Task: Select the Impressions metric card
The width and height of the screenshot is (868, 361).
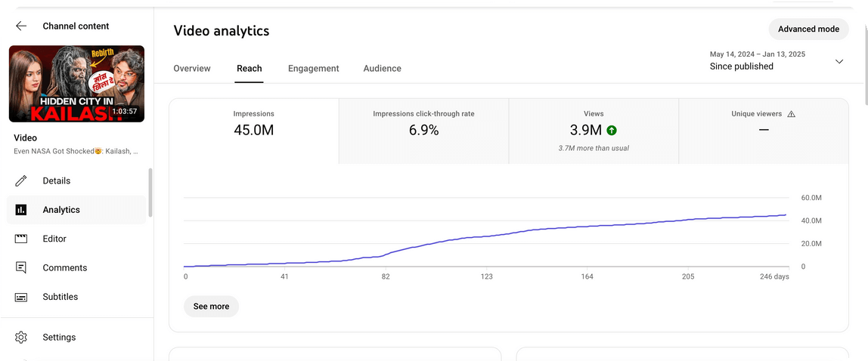Action: pyautogui.click(x=253, y=131)
